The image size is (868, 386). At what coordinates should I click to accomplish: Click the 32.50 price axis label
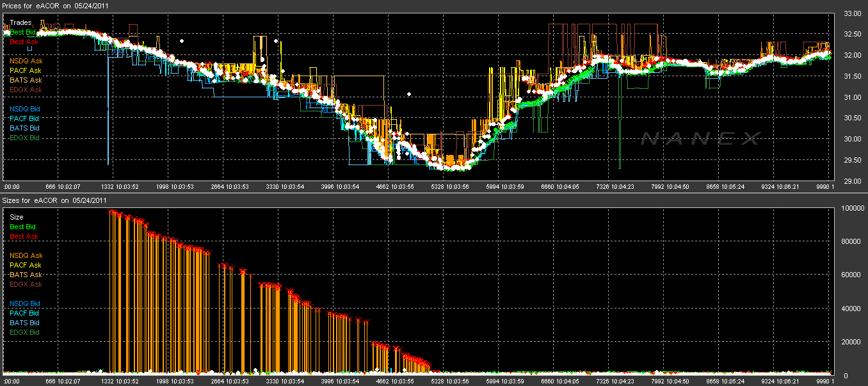point(852,34)
